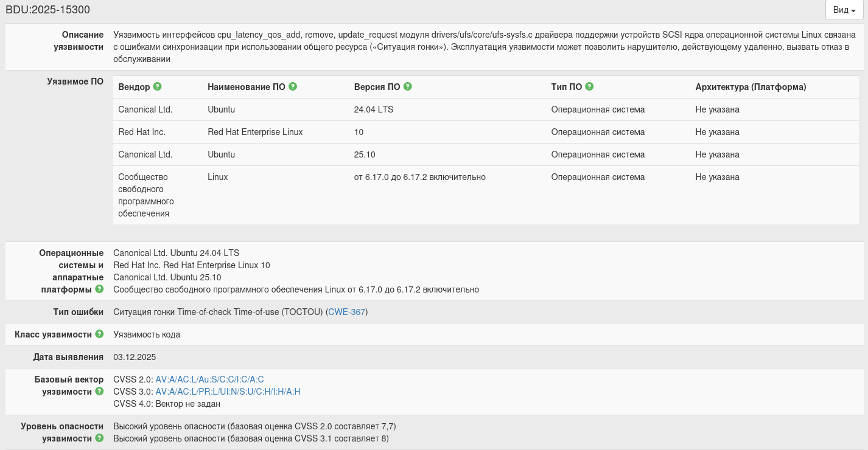Screen dimensions: 868x450
Task: Show the hint for Тип ПО column
Action: (589, 87)
